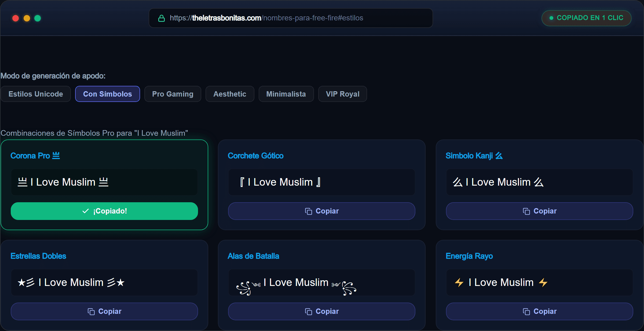Choose the Minimalista mode
The width and height of the screenshot is (644, 331).
(x=286, y=94)
